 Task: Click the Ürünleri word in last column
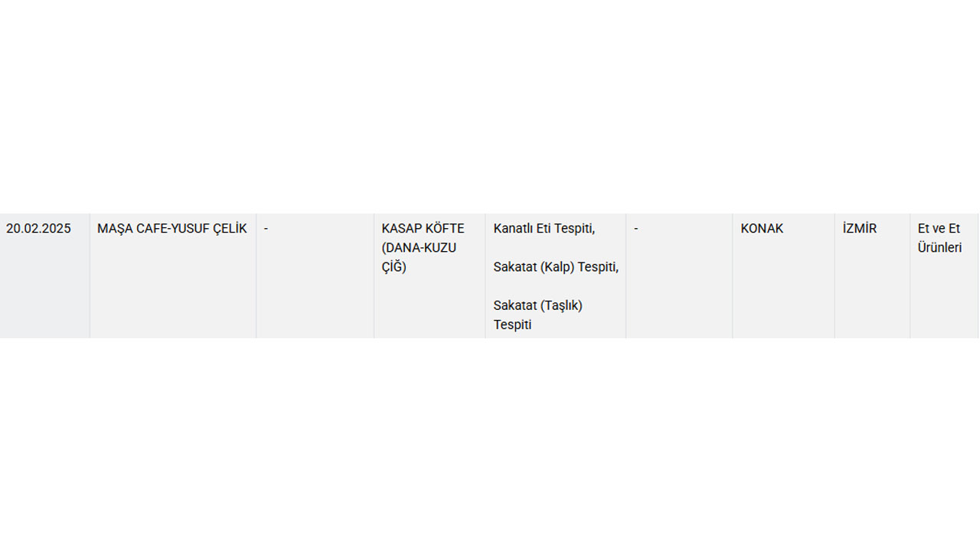click(x=939, y=247)
